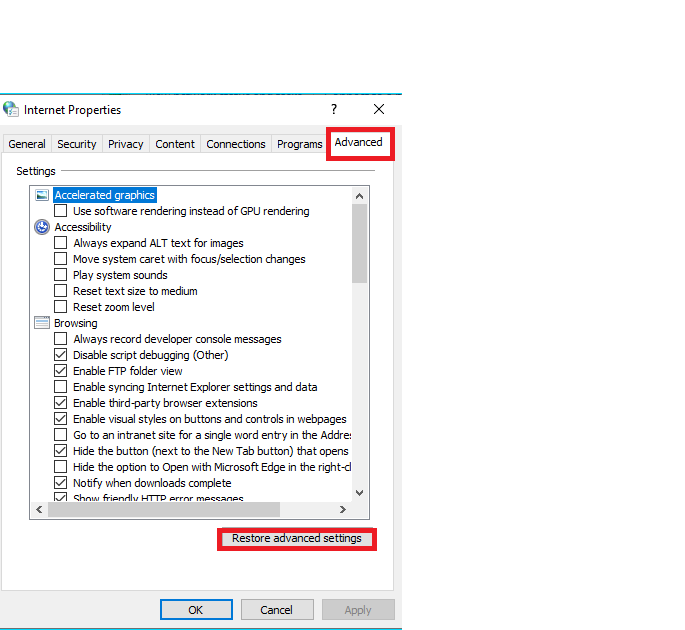This screenshot has height=630, width=685.
Task: Click the Cancel button
Action: 277,610
